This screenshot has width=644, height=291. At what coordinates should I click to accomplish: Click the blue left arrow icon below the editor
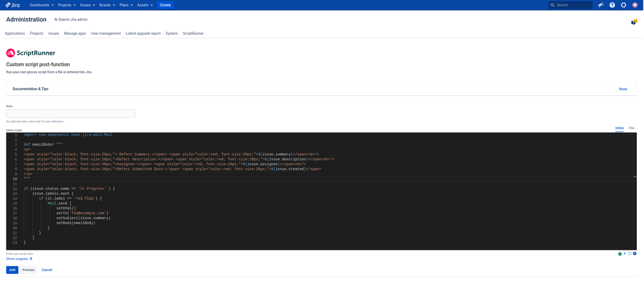(625, 254)
